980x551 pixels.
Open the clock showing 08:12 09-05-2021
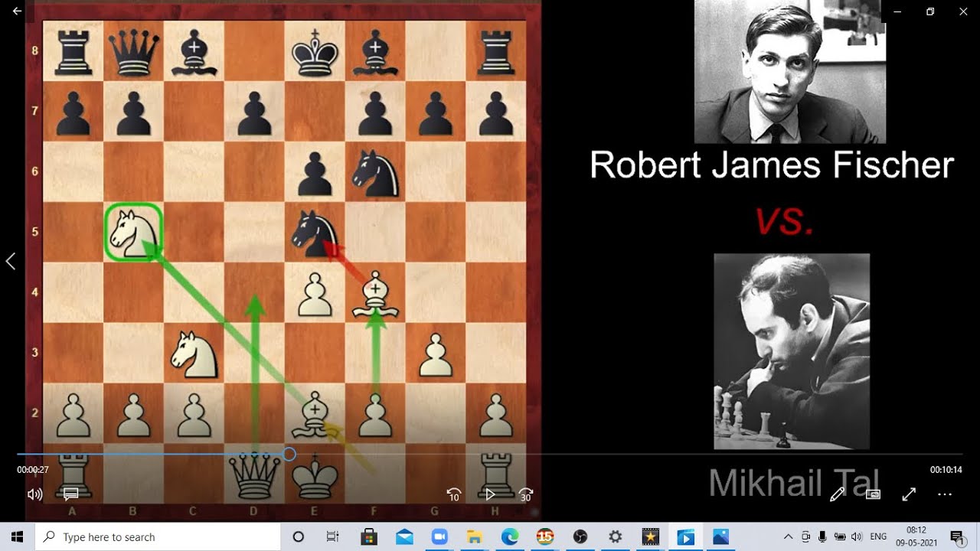[x=916, y=536]
